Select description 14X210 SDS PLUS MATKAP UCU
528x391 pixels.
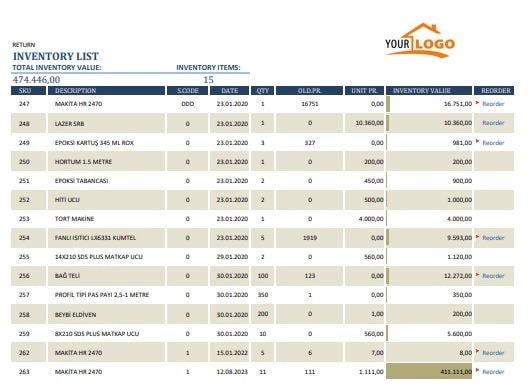click(99, 257)
